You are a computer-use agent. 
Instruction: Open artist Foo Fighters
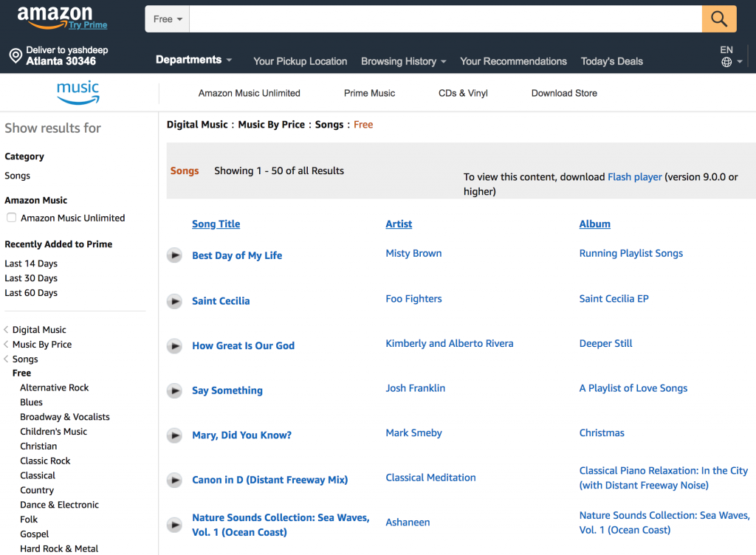pyautogui.click(x=413, y=299)
